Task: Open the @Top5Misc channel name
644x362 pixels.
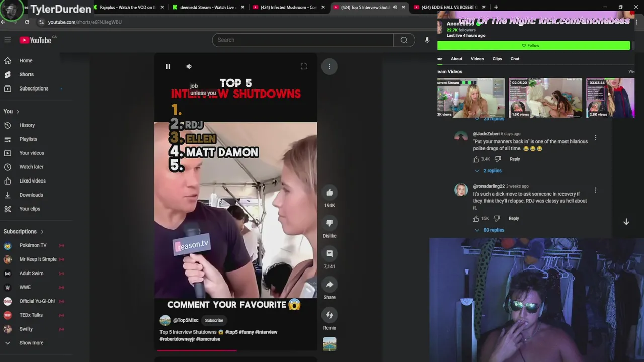Action: [186, 320]
